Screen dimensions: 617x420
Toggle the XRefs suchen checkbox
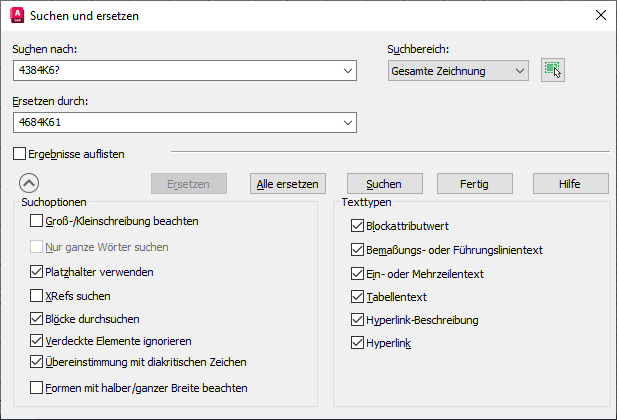click(x=37, y=296)
